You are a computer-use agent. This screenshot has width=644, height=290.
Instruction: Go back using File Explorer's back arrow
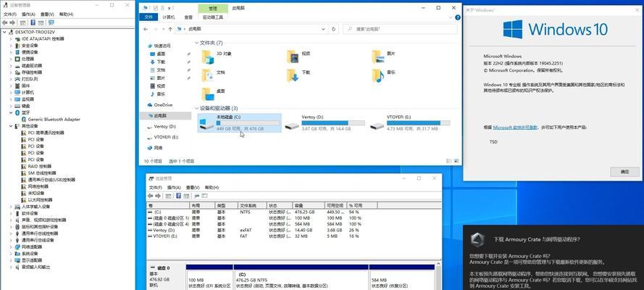(x=146, y=29)
